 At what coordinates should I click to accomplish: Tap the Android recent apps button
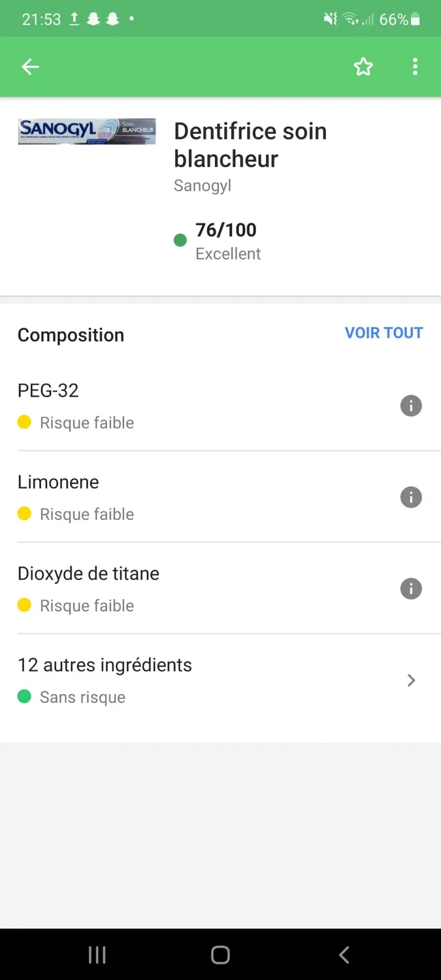point(97,955)
